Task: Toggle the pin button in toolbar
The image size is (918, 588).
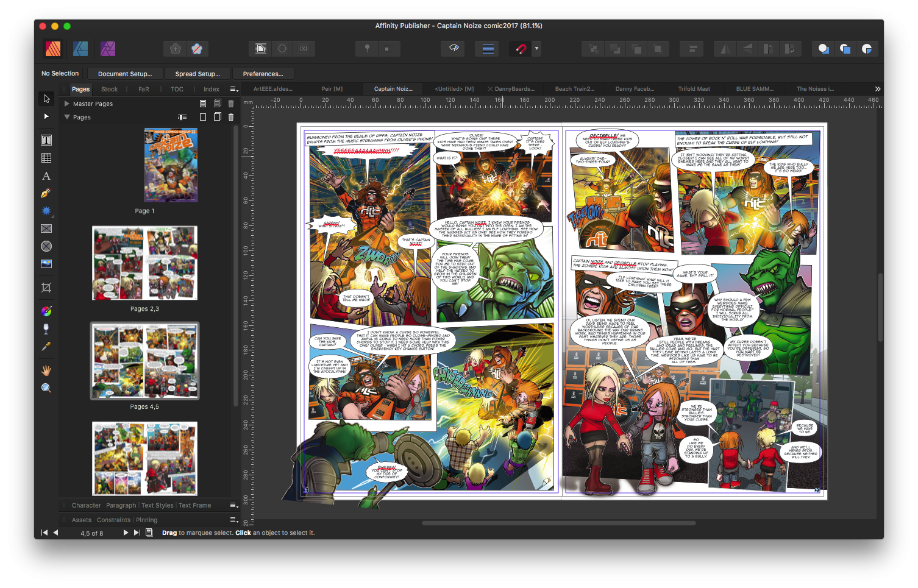Action: (367, 49)
